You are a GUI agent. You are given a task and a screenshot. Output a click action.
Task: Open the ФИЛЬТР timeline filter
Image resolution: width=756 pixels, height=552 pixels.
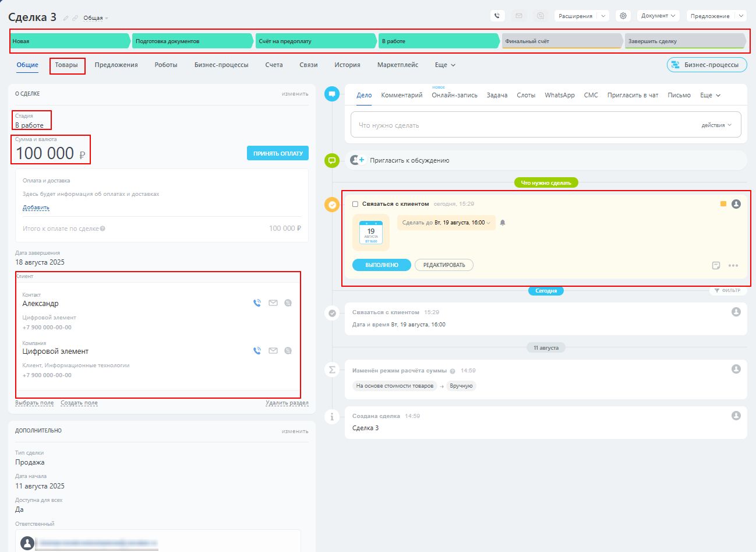pos(727,290)
